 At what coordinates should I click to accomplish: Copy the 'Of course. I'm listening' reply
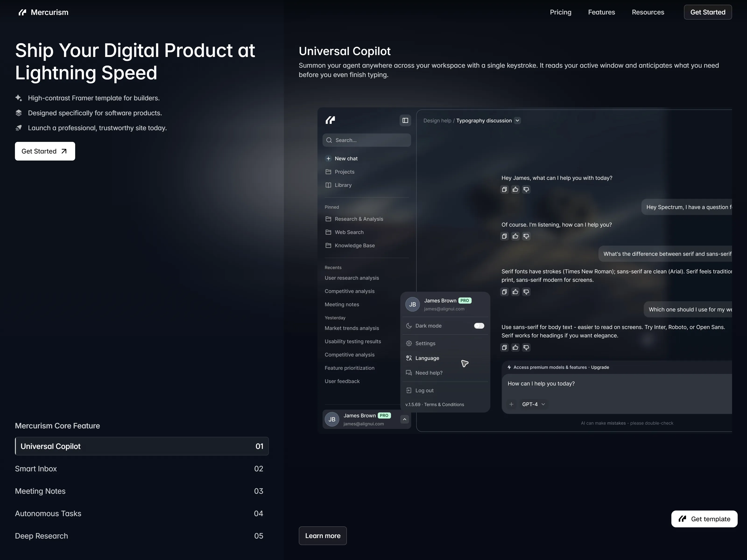(x=504, y=236)
